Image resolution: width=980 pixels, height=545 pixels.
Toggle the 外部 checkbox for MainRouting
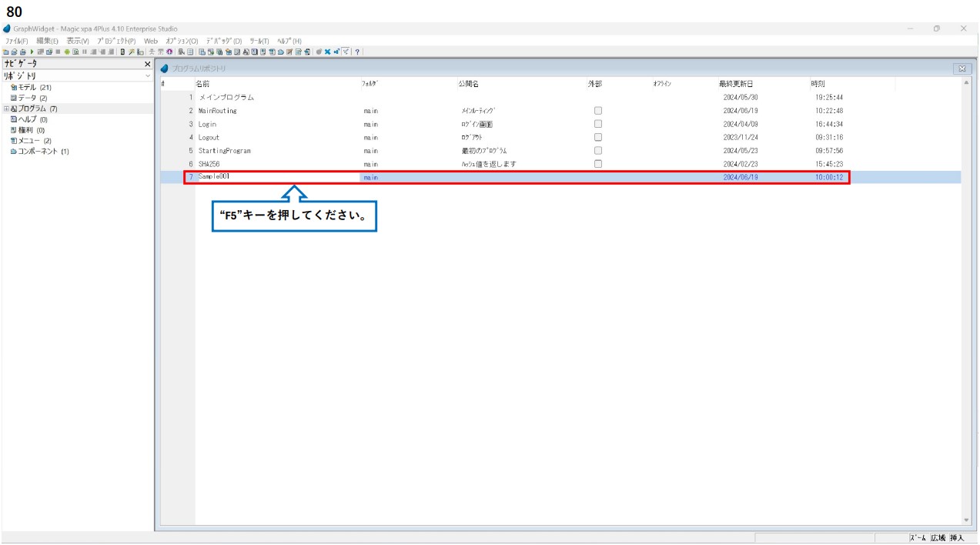[x=598, y=111]
